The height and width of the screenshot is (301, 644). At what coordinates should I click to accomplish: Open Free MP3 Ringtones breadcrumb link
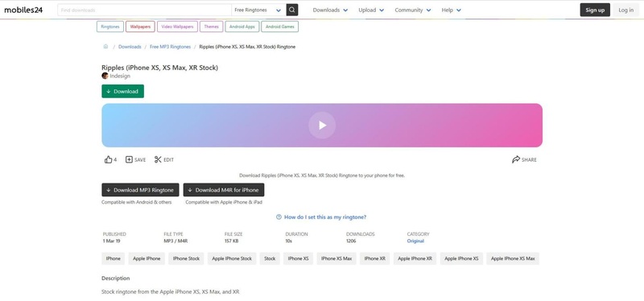(x=170, y=47)
